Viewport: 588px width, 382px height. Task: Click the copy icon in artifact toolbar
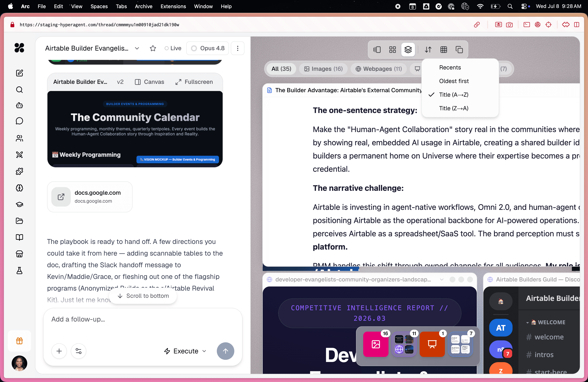tap(459, 50)
